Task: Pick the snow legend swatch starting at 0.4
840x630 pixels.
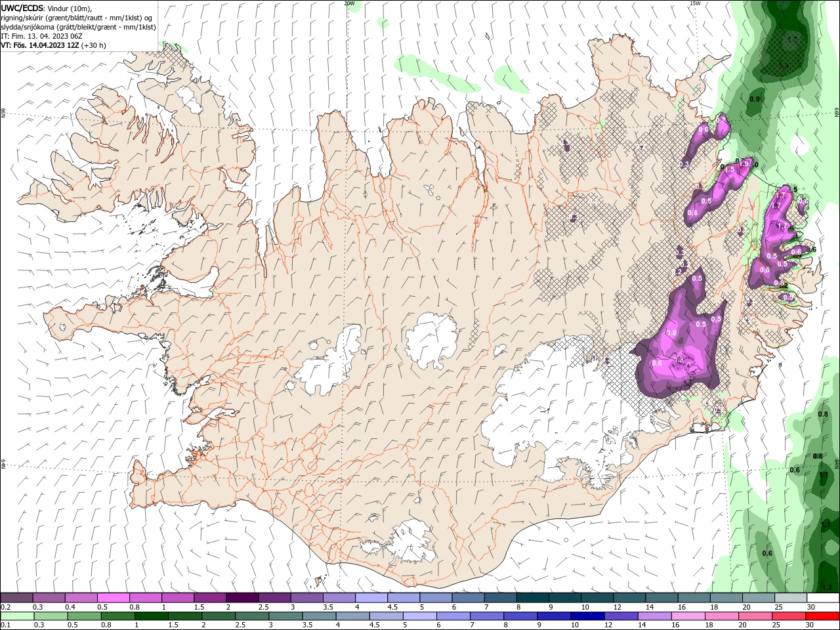Action: [81, 598]
